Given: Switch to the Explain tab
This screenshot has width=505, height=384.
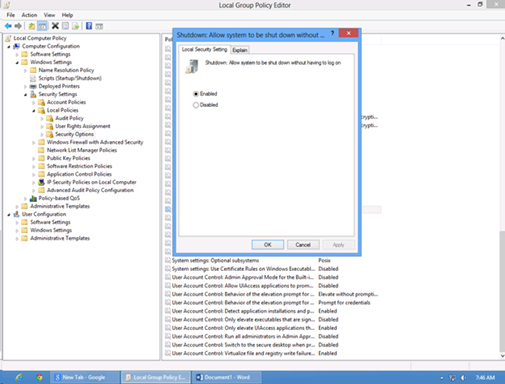Looking at the screenshot, I should [x=240, y=50].
